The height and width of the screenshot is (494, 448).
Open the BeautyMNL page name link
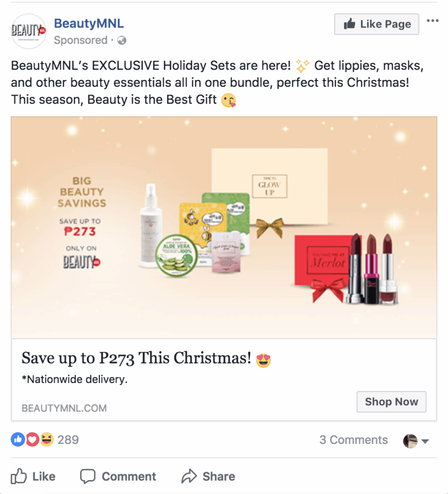tap(87, 23)
